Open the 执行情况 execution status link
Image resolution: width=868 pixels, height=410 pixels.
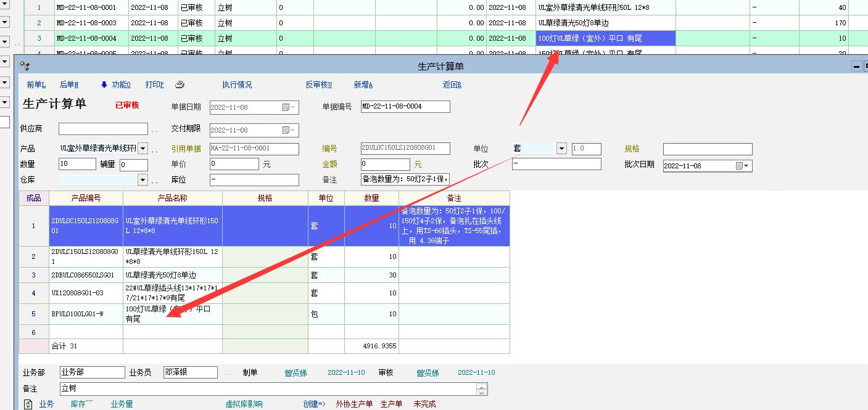tap(237, 85)
